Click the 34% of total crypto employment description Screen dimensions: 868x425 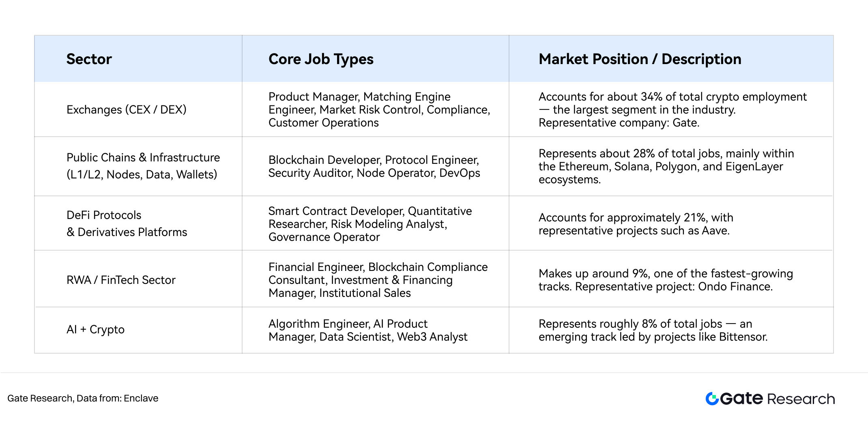672,109
